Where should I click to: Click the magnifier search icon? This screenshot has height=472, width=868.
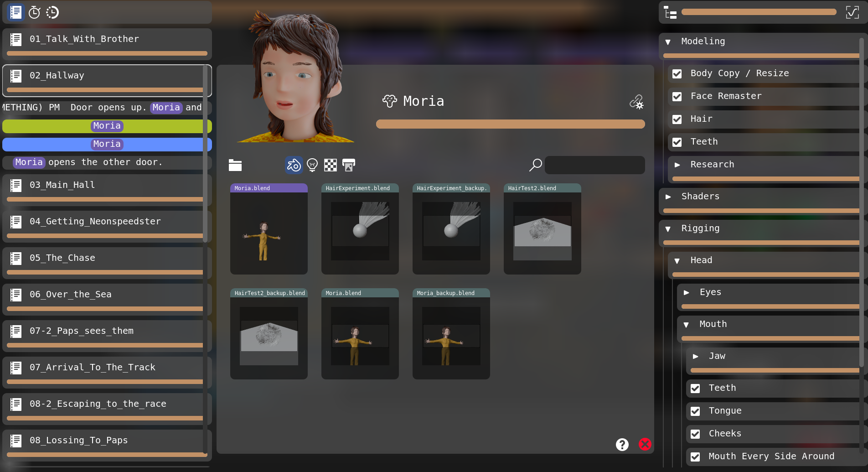pyautogui.click(x=536, y=165)
